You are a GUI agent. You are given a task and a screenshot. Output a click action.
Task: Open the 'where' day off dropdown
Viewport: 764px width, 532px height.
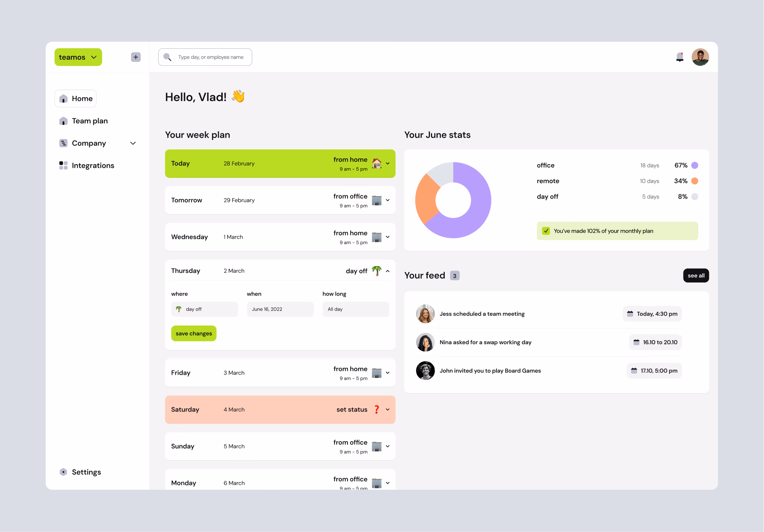(x=205, y=309)
